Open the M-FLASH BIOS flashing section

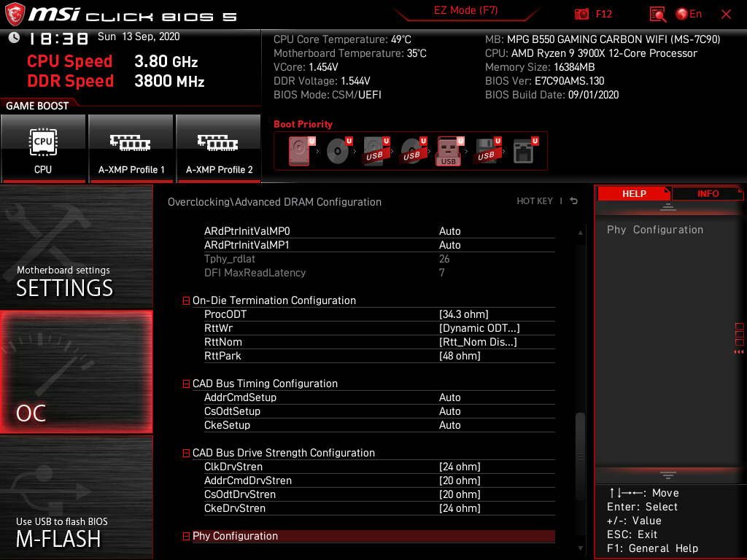pos(76,497)
